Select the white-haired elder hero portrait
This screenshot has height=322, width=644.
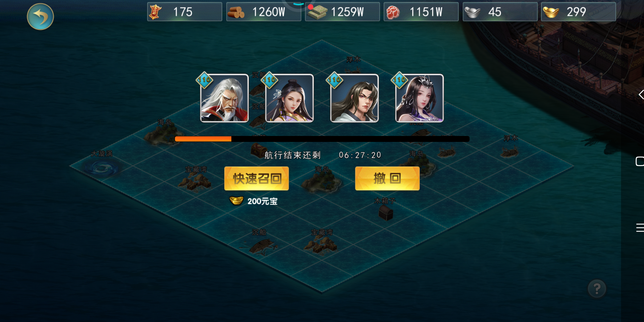click(224, 98)
